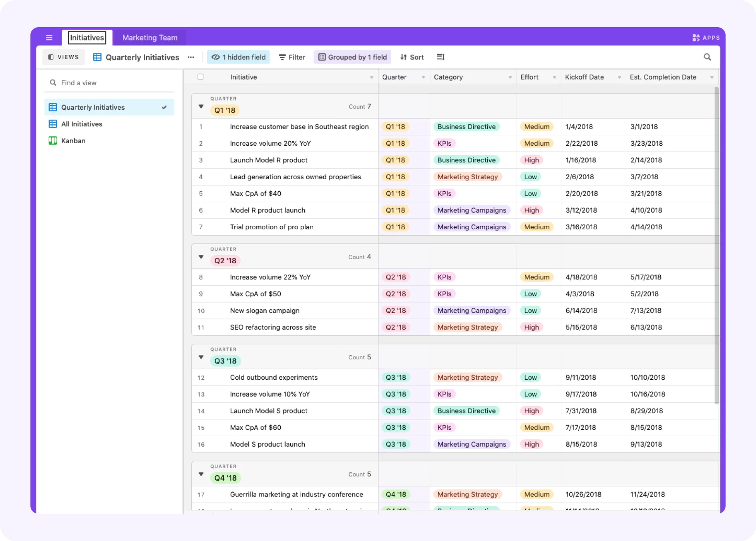Viewport: 756px width, 541px height.
Task: Open the Category column dropdown arrow
Action: pyautogui.click(x=510, y=77)
